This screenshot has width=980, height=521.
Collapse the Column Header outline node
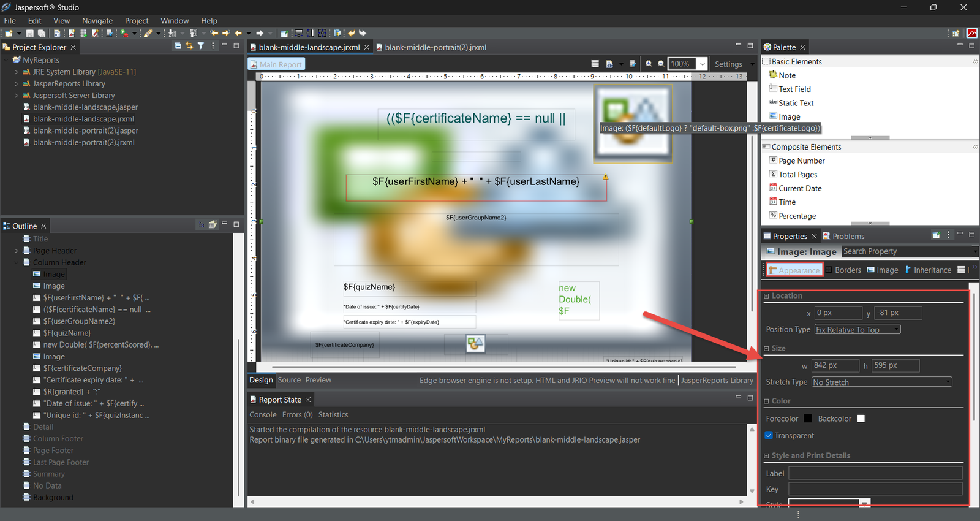[x=17, y=262]
